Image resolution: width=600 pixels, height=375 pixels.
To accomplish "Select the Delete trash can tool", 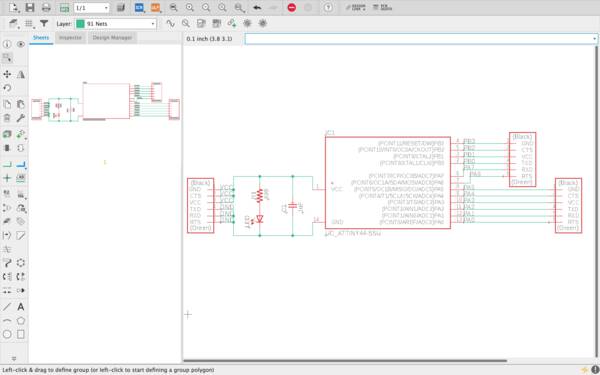I will tap(7, 118).
